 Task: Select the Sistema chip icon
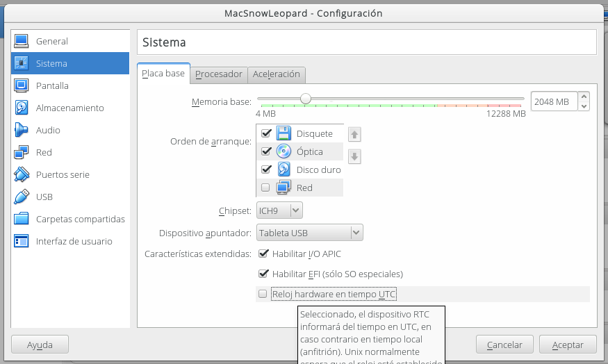click(x=22, y=63)
